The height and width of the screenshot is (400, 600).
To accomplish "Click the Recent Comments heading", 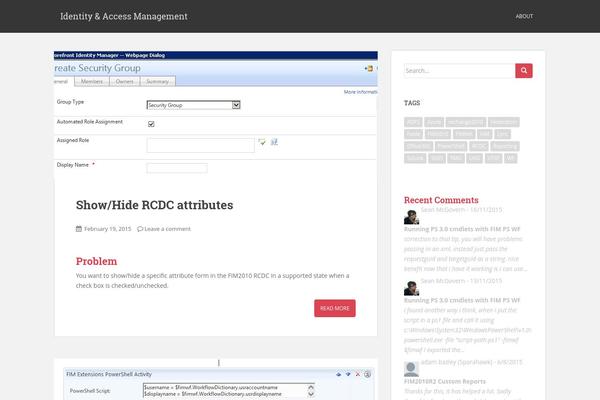I will [x=441, y=200].
